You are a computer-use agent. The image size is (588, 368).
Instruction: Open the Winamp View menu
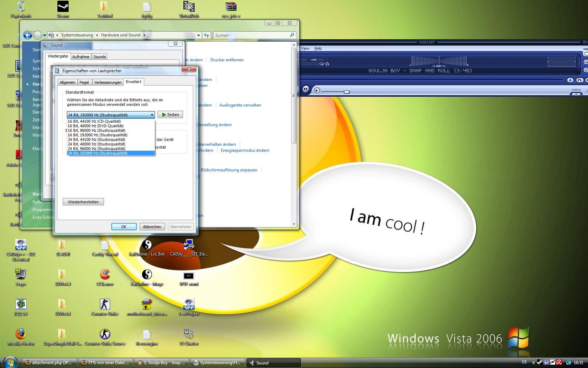305,48
